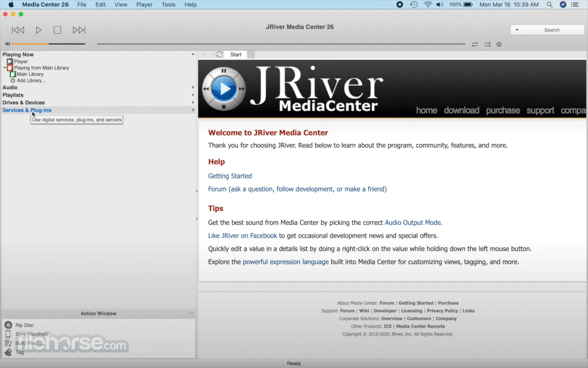Open the File menu
Viewport: 588px width, 368px height.
[x=81, y=5]
